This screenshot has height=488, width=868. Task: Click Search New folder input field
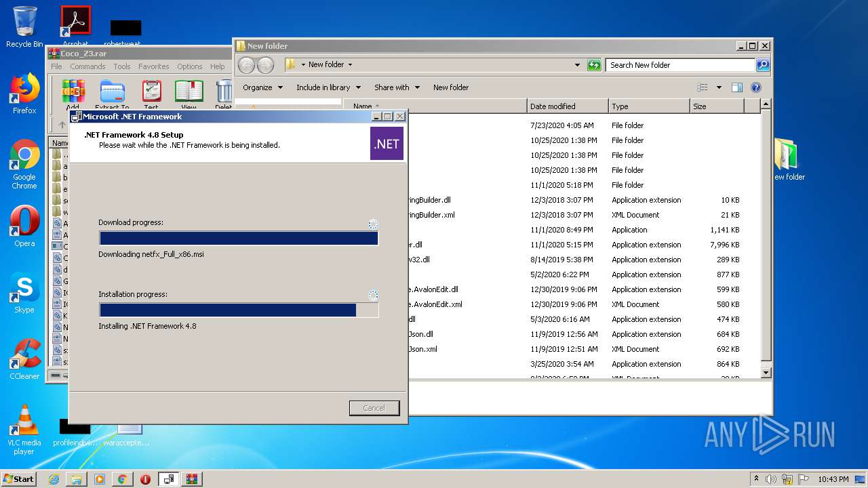coord(681,65)
